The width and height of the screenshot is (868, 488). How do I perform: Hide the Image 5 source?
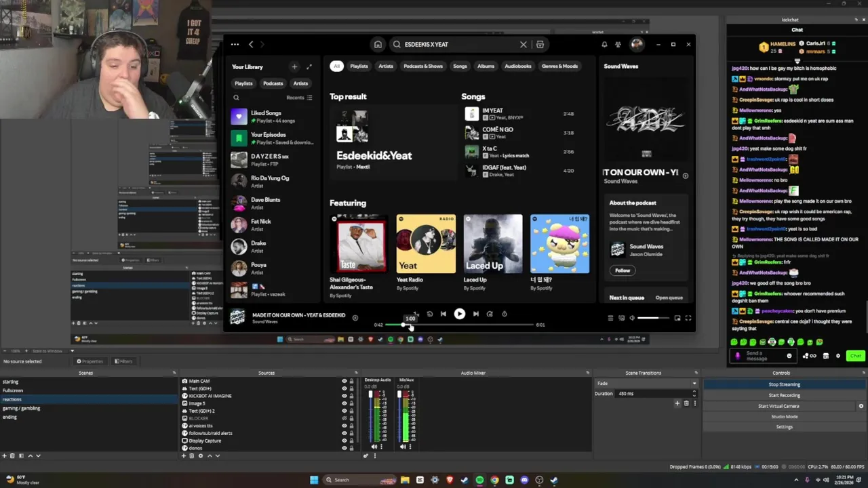pos(344,403)
